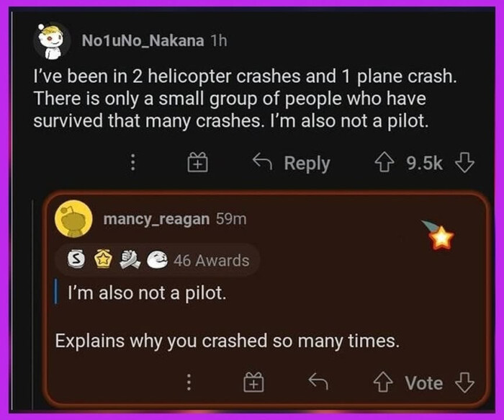Open mancy_reagan's yellow avatar
This screenshot has height=420, width=504.
click(x=73, y=219)
